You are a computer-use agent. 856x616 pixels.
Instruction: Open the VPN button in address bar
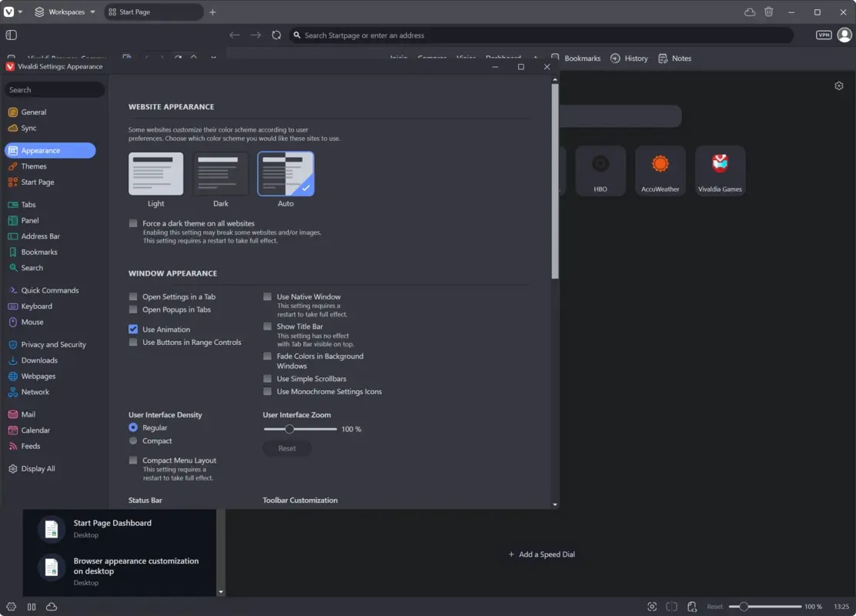pos(823,35)
